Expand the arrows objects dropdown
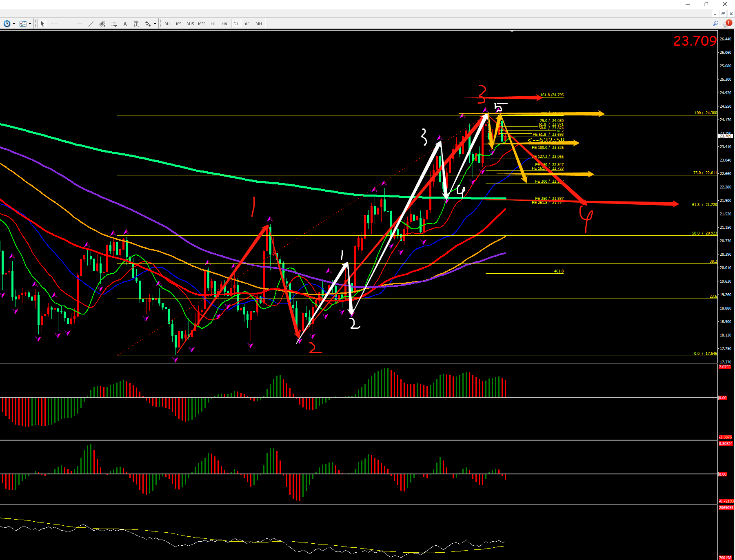 coord(155,24)
